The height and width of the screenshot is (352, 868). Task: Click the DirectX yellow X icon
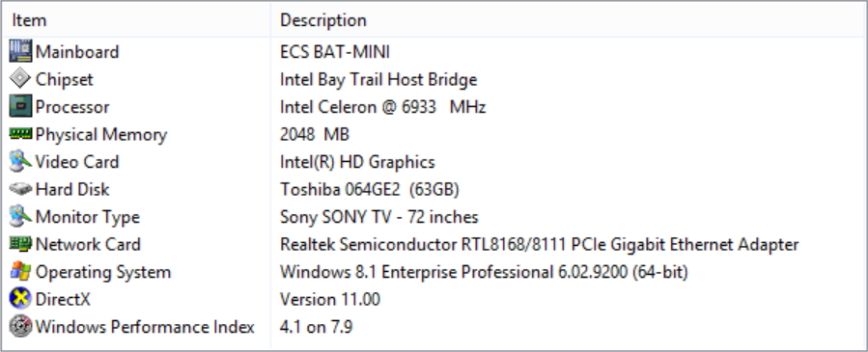point(20,299)
